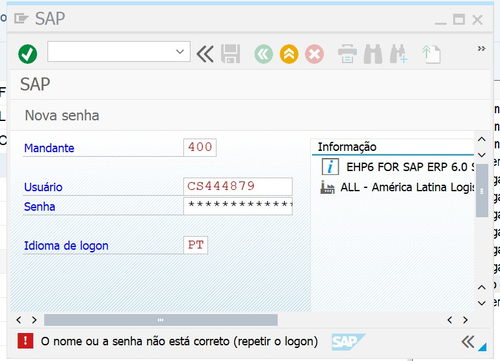Click the Find binoculars icon
The height and width of the screenshot is (361, 500).
click(373, 54)
